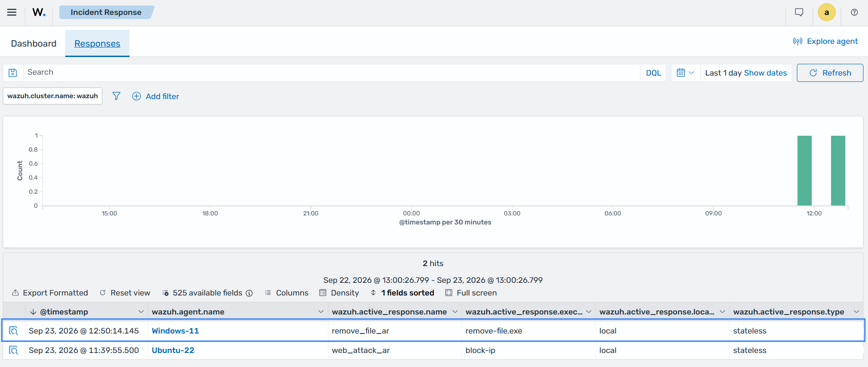Viewport: 868px width, 367px height.
Task: Open the calendar date quick menu
Action: [x=685, y=73]
